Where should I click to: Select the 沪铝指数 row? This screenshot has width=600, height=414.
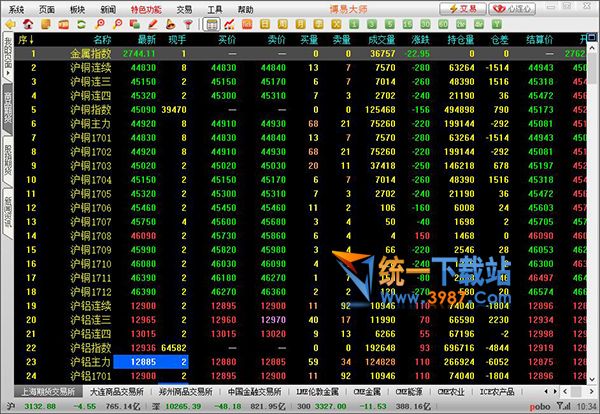300,348
